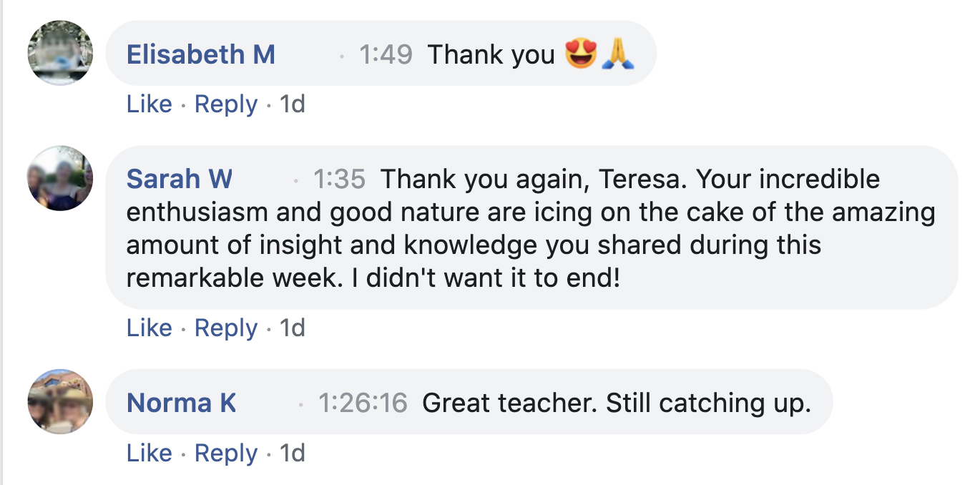This screenshot has height=485, width=980.
Task: Click the Norma K name link
Action: point(182,403)
